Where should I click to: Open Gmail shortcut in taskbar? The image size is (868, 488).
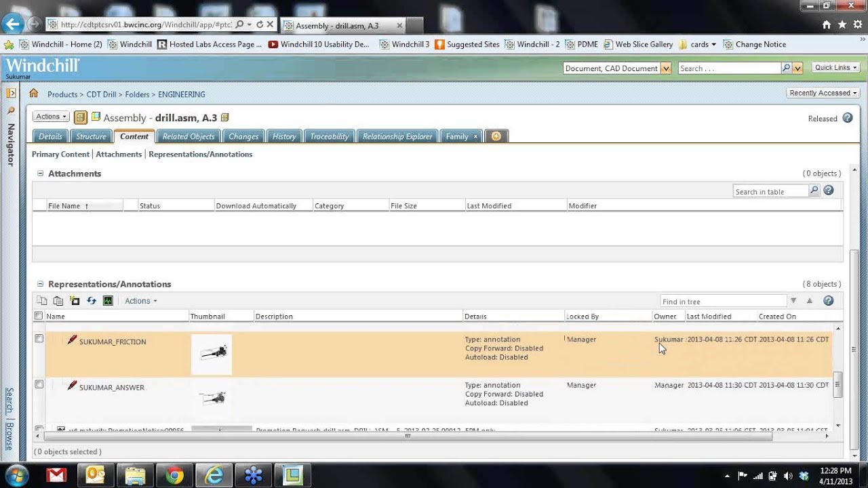56,475
